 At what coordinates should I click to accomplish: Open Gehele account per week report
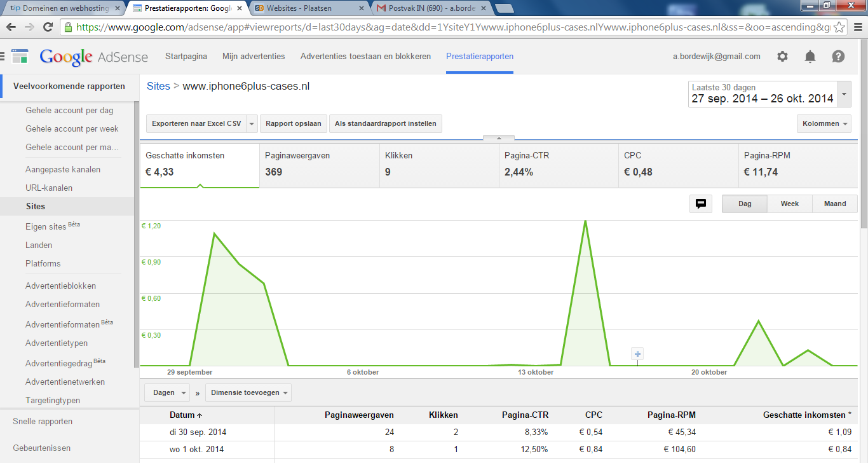point(72,128)
